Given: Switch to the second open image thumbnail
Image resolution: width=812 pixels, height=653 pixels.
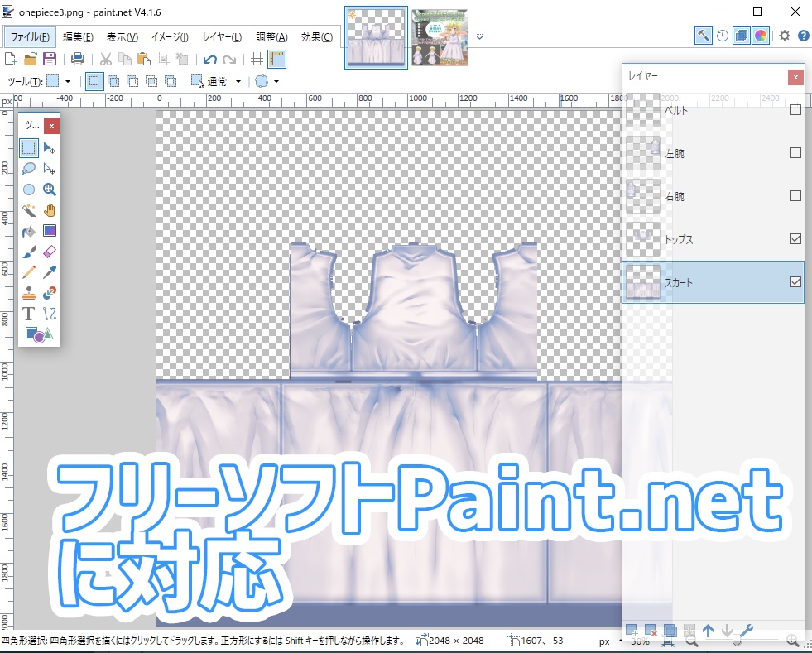Looking at the screenshot, I should pos(440,37).
